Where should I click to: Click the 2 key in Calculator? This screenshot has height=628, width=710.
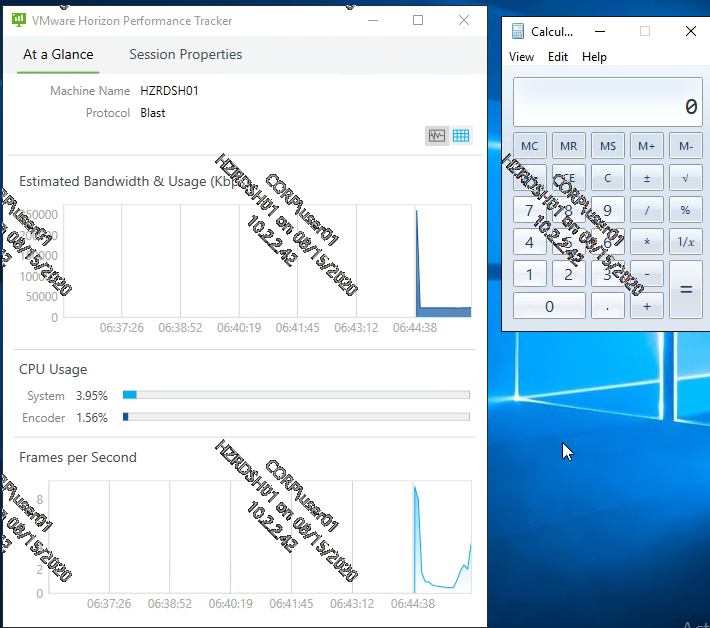tap(569, 274)
